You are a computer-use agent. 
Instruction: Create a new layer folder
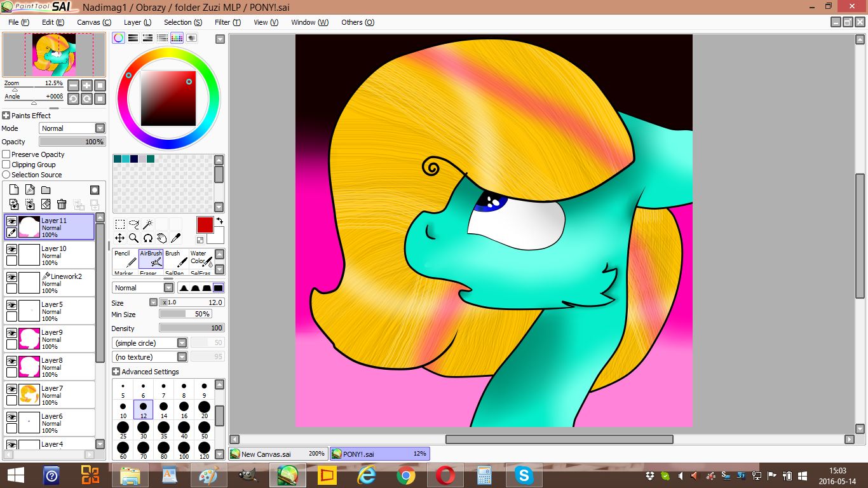pos(46,189)
